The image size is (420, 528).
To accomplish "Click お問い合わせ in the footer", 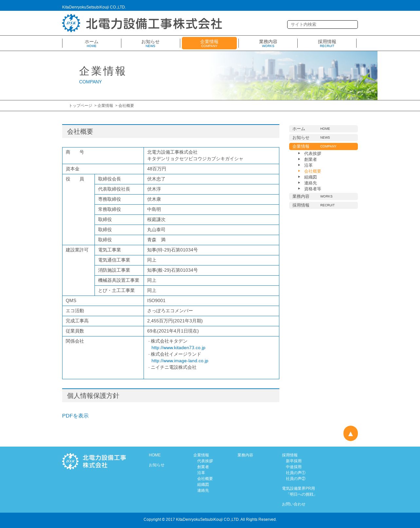I will (294, 504).
